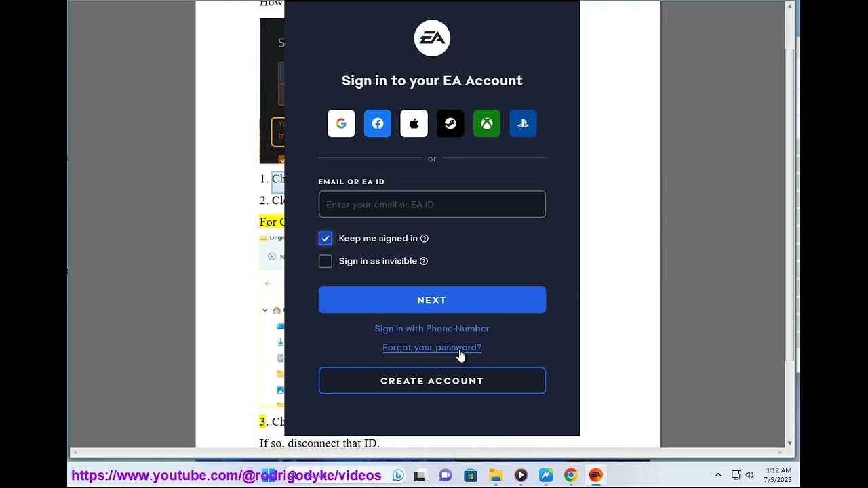Open Bing chat icon in taskbar
The image size is (868, 488).
(x=398, y=475)
